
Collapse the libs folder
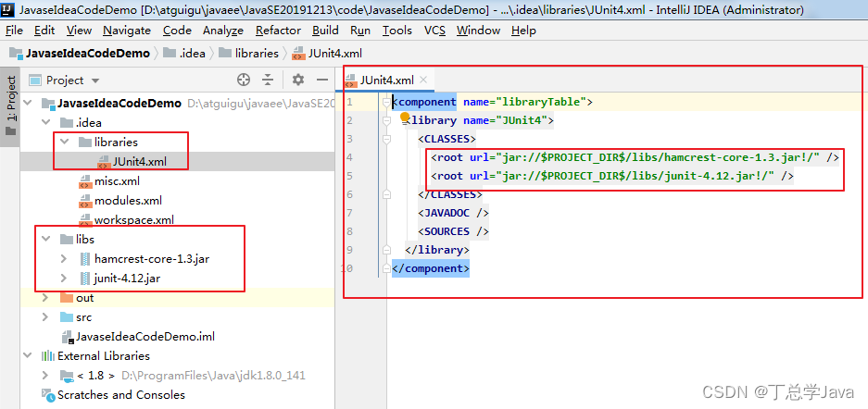[x=46, y=240]
